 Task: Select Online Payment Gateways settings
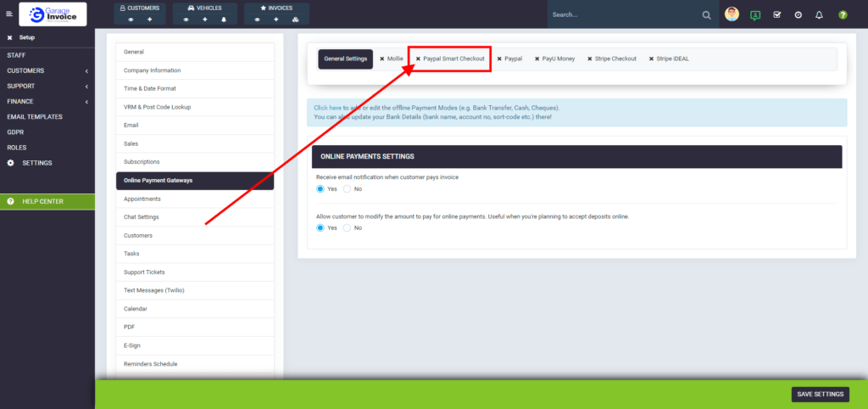click(x=195, y=181)
